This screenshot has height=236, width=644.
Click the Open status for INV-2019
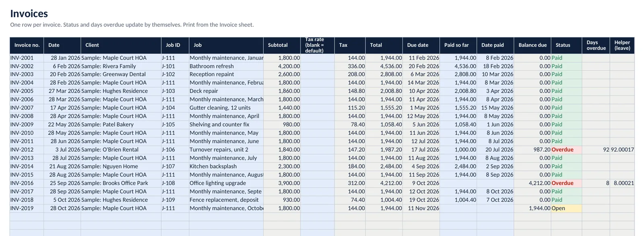(x=566, y=208)
